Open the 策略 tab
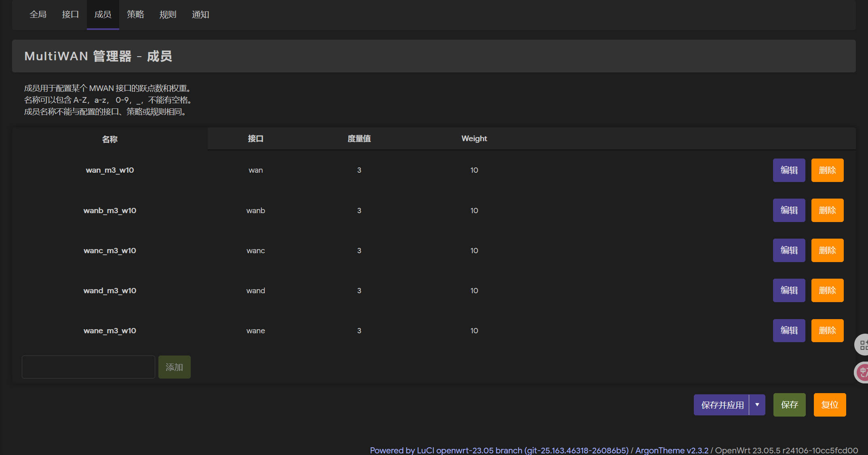The image size is (868, 455). [x=135, y=15]
